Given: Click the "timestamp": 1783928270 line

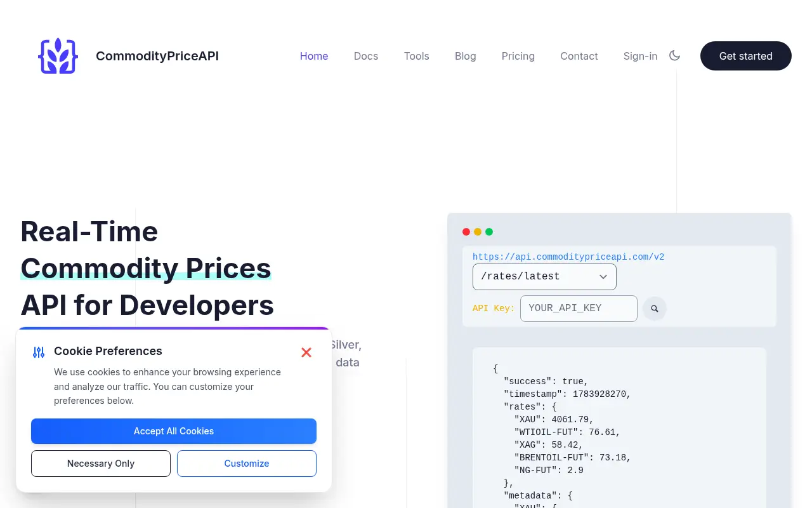Looking at the screenshot, I should (568, 394).
